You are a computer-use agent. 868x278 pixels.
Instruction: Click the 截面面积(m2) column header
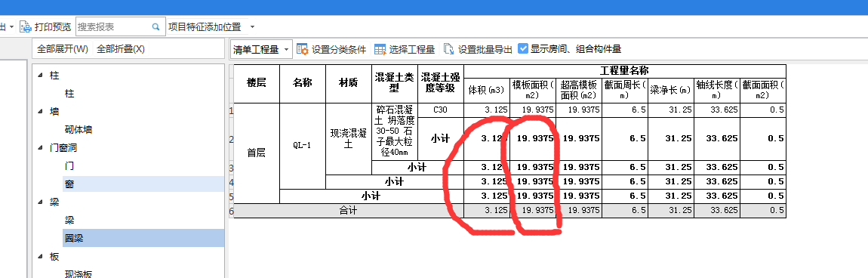click(763, 90)
